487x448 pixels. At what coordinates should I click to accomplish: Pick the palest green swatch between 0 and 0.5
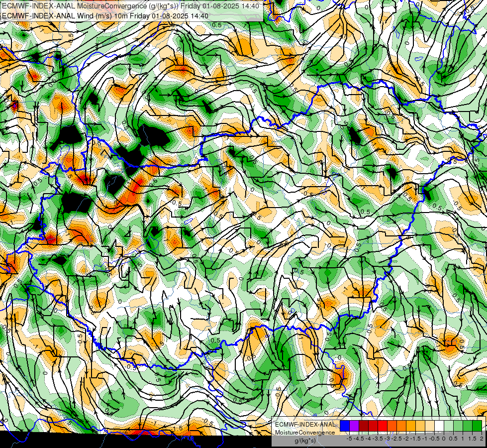(449, 426)
